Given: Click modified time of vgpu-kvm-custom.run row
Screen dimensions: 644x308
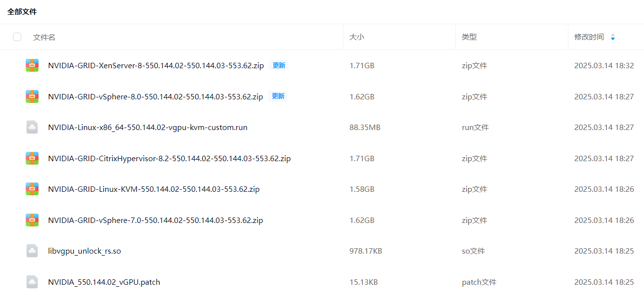Looking at the screenshot, I should click(604, 128).
